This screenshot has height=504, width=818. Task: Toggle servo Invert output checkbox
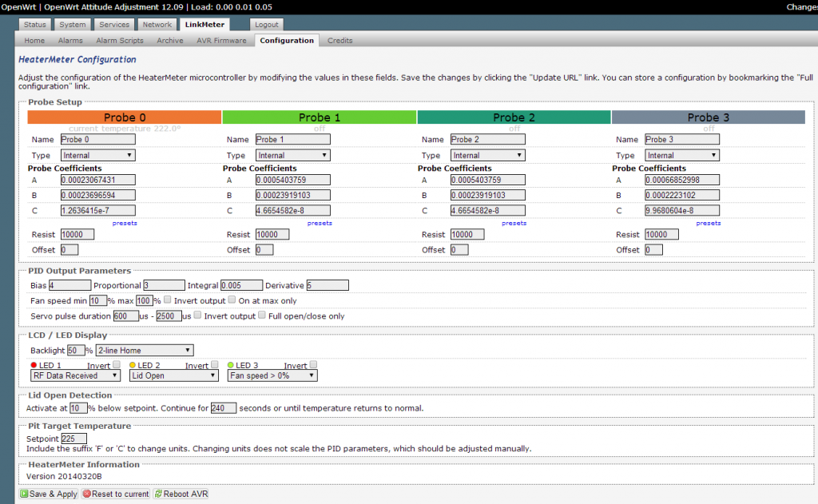(x=197, y=315)
